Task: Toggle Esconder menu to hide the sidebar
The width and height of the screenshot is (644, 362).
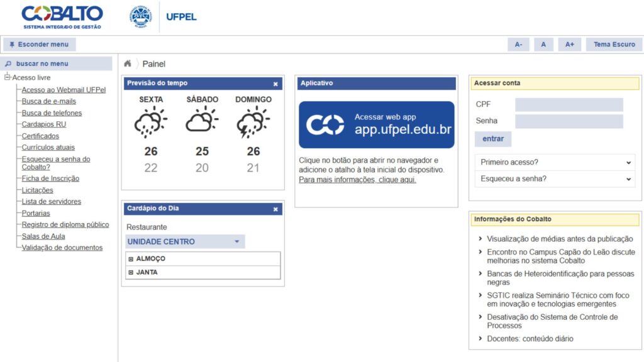Action: 40,44
